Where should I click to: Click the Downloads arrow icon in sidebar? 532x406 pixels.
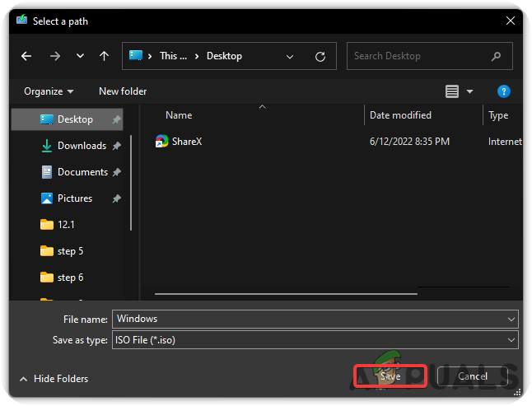coord(47,146)
